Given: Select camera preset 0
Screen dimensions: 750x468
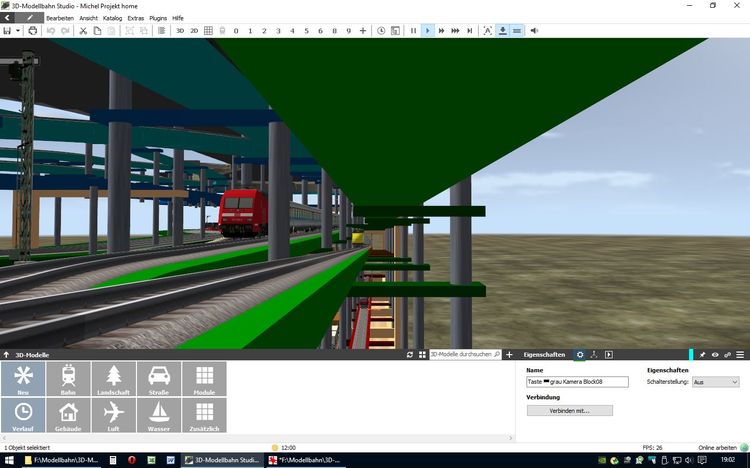Looking at the screenshot, I should point(236,31).
